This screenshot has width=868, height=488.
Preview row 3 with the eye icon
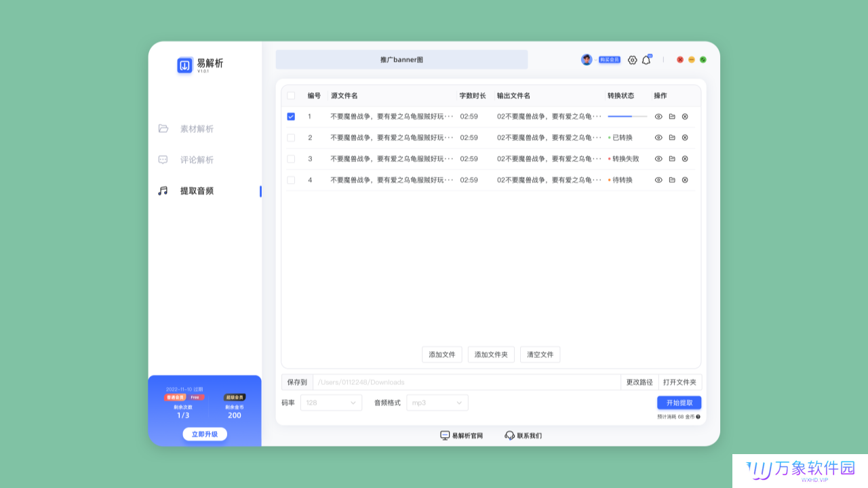pos(658,159)
